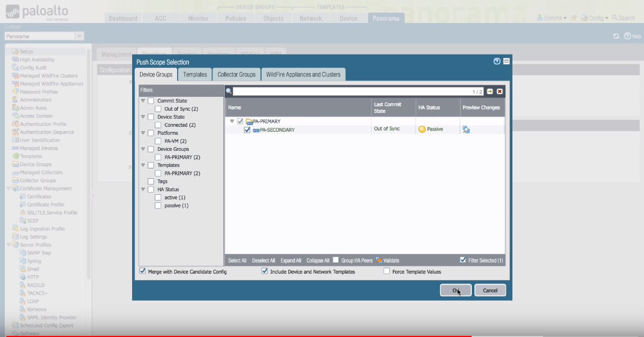This screenshot has height=337, width=644.
Task: Click the PA-SECONDARY firewall device icon
Action: click(x=256, y=130)
